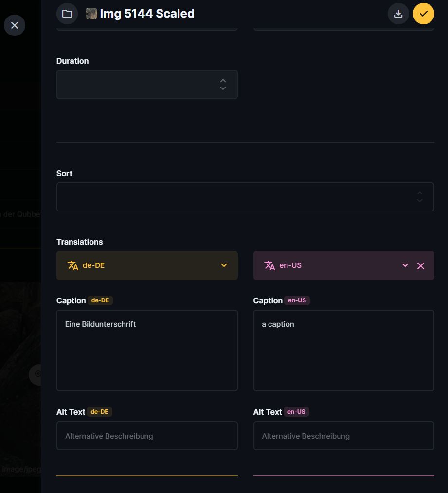Screen dimensions: 448x493
Task: Decrement the Sort value with down arrow
Action: [x=419, y=201]
